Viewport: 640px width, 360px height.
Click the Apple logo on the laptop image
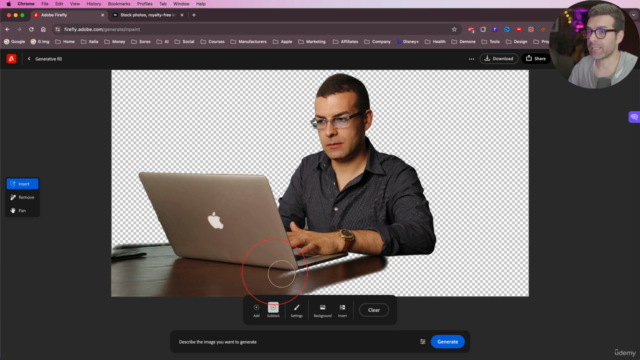216,221
